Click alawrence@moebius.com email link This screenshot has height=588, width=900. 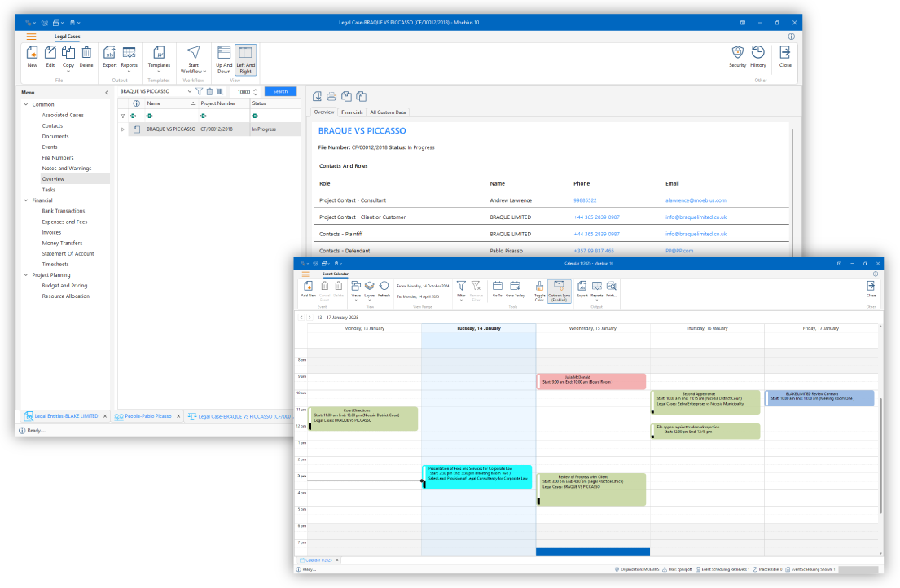pos(695,200)
